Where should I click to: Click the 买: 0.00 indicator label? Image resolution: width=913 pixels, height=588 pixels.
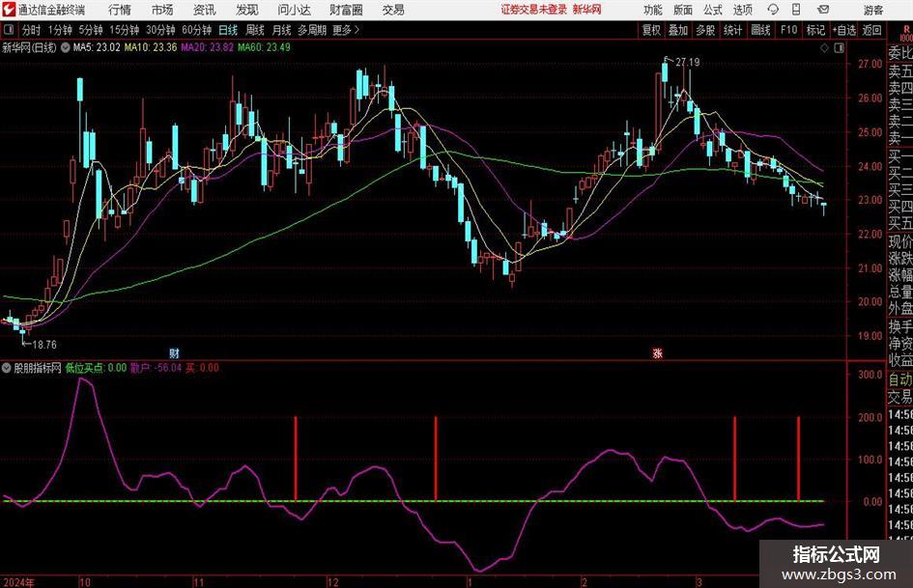tap(202, 368)
